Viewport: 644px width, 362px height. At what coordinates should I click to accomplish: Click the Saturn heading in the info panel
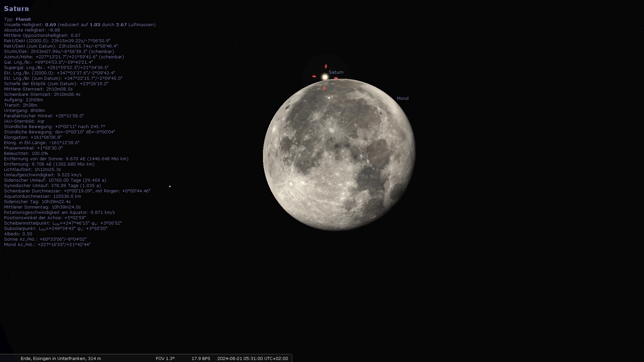tap(16, 9)
